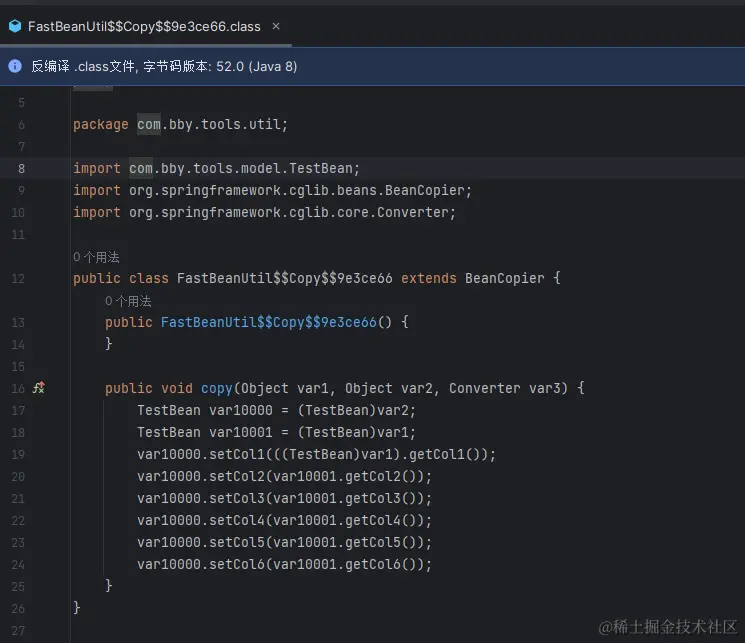Click 'package' keyword on line 6

coord(101,125)
